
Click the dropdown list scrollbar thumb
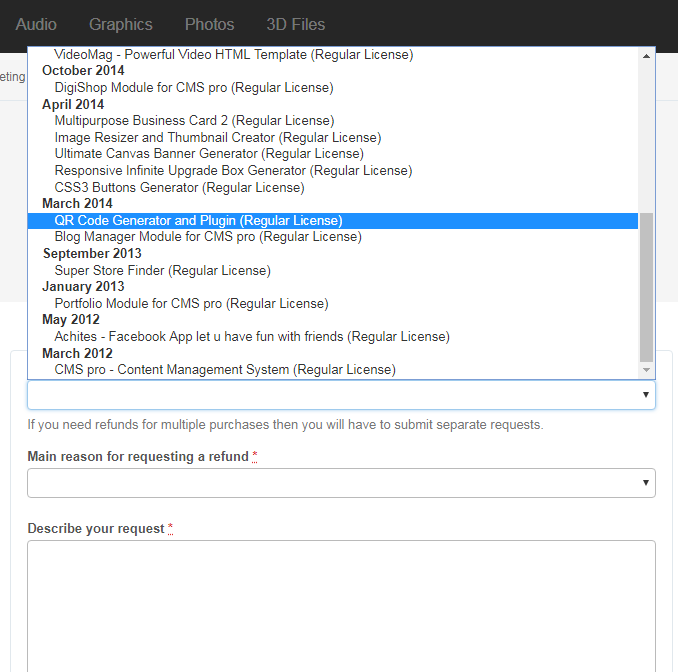pyautogui.click(x=646, y=287)
